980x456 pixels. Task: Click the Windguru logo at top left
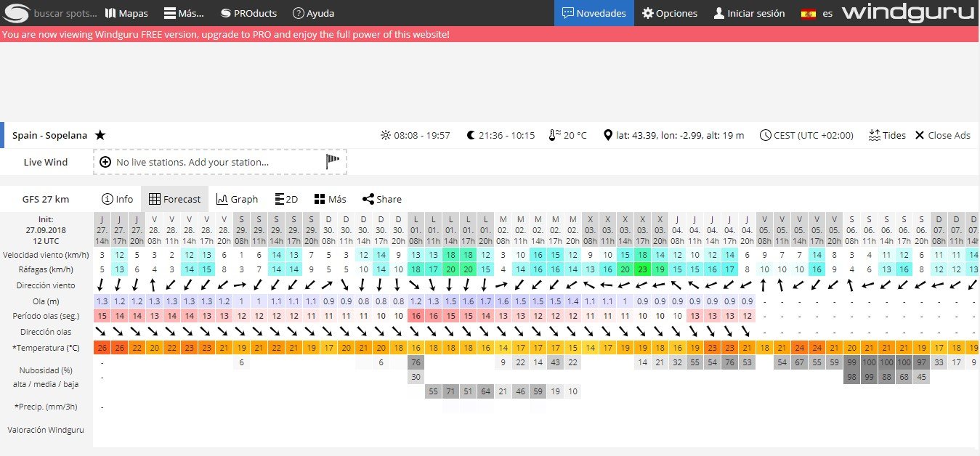[x=16, y=13]
